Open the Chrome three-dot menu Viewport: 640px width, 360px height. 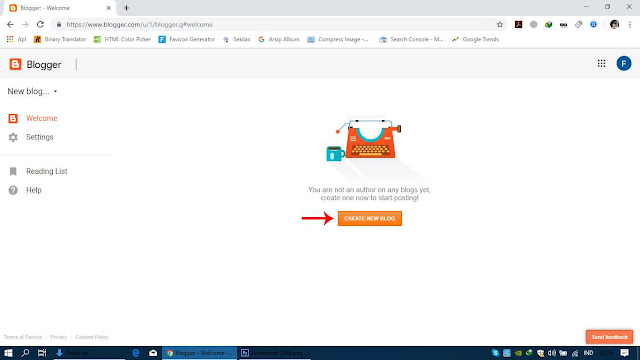[x=630, y=24]
